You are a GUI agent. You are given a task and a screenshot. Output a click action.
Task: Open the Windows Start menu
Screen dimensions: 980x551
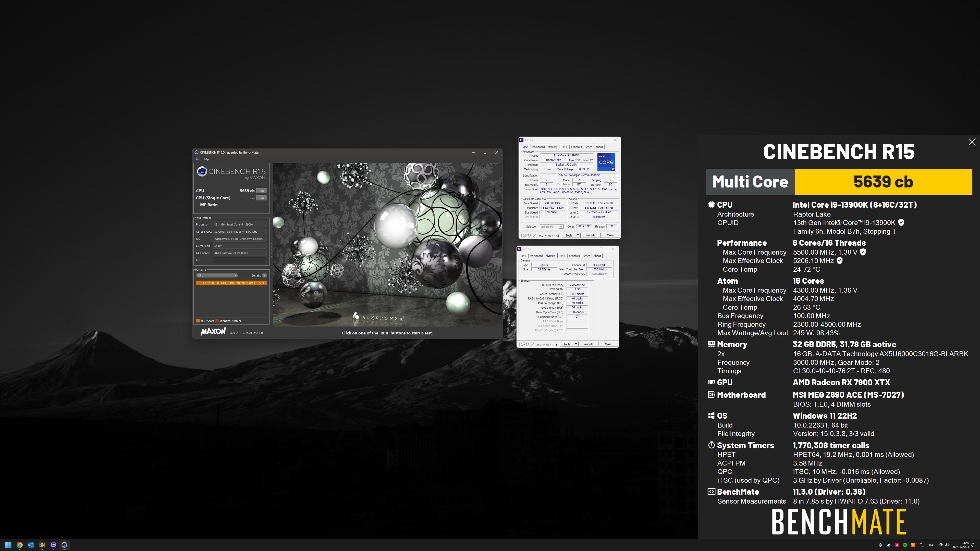tap(8, 545)
